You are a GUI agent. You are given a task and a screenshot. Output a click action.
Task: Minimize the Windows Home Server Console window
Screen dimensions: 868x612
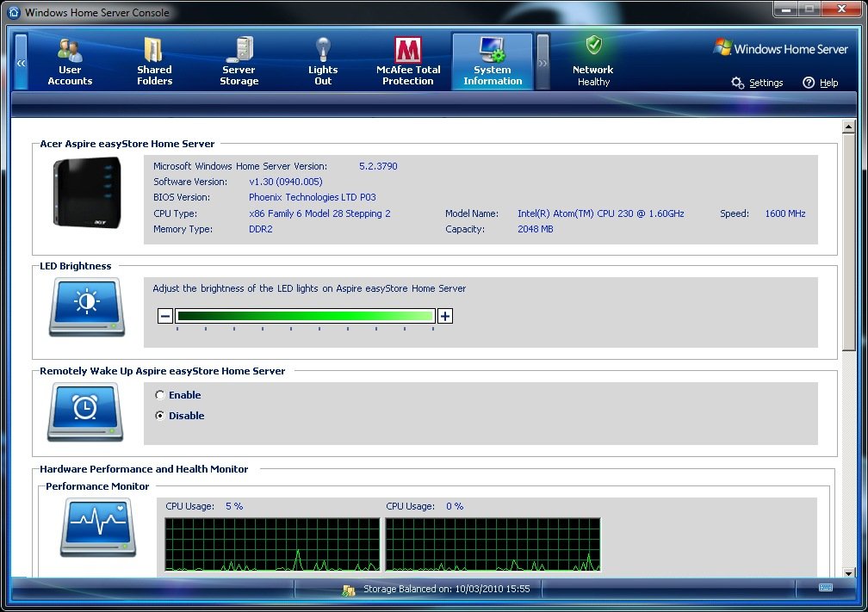[x=785, y=9]
